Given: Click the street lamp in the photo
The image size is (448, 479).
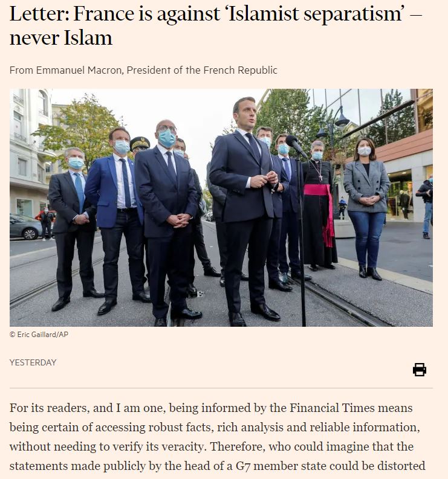Looking at the screenshot, I should coord(333,128).
